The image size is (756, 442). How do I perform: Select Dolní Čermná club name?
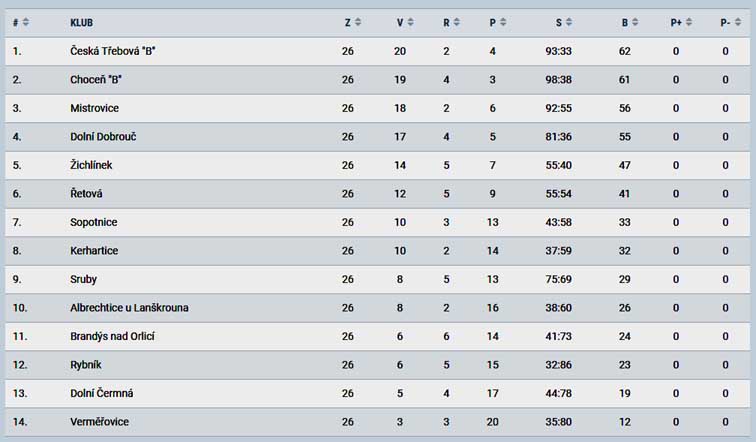click(x=102, y=393)
